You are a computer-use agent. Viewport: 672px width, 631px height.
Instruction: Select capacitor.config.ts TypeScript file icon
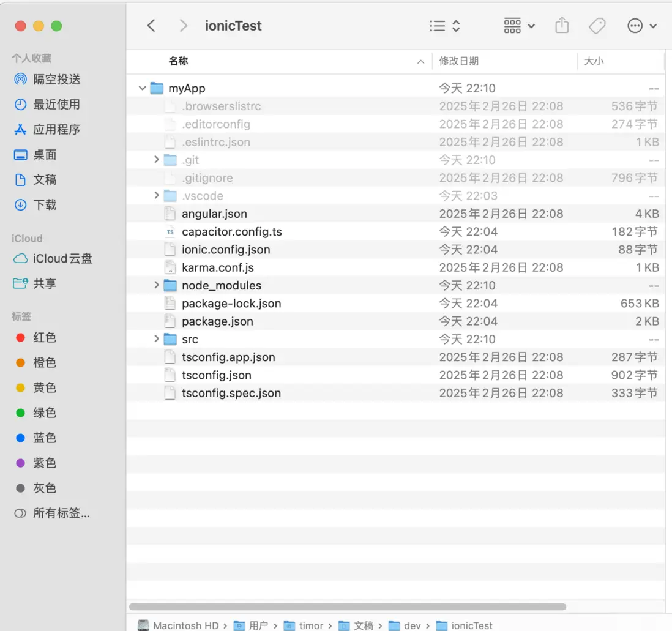tap(170, 231)
